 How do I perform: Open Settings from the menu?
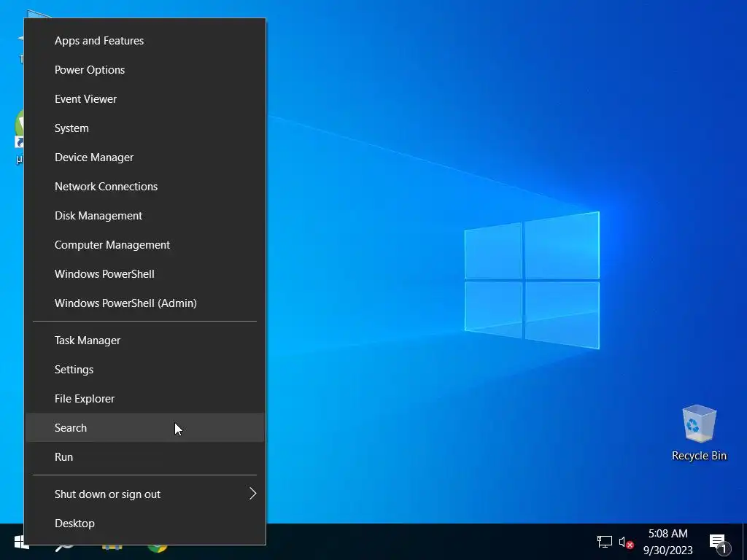[145, 370]
